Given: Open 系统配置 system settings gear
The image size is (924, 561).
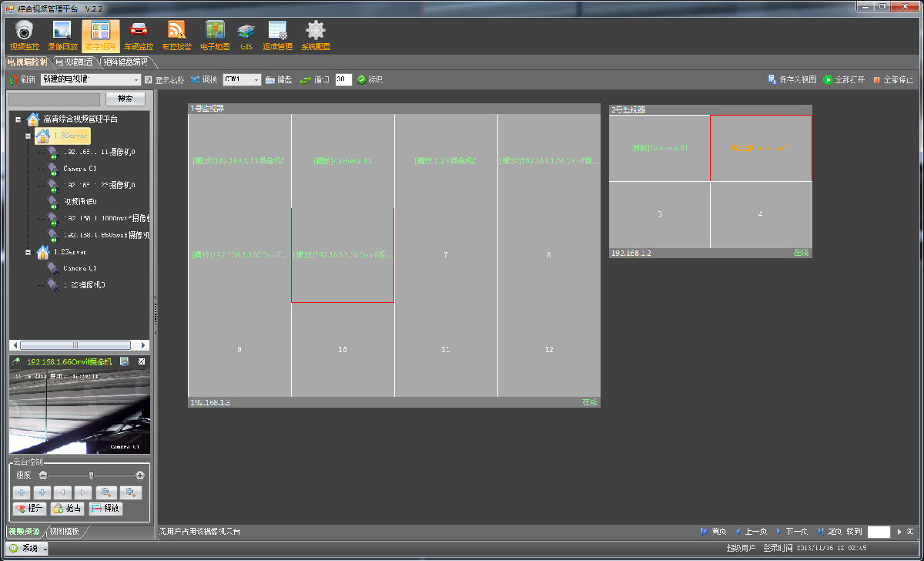Looking at the screenshot, I should click(x=316, y=35).
